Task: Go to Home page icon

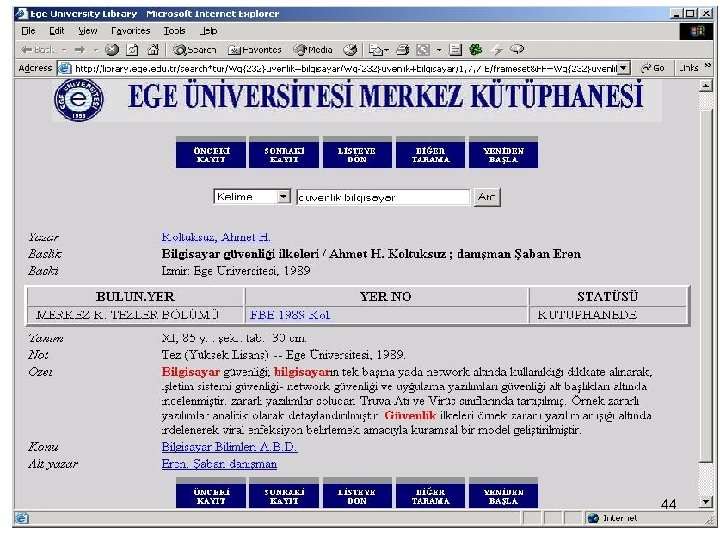Action: coord(153,50)
